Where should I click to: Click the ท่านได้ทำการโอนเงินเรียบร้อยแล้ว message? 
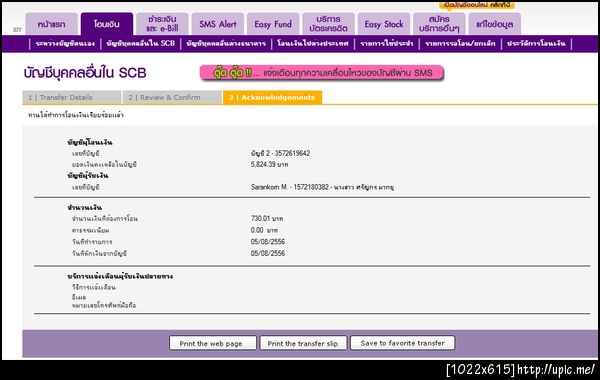pos(76,115)
